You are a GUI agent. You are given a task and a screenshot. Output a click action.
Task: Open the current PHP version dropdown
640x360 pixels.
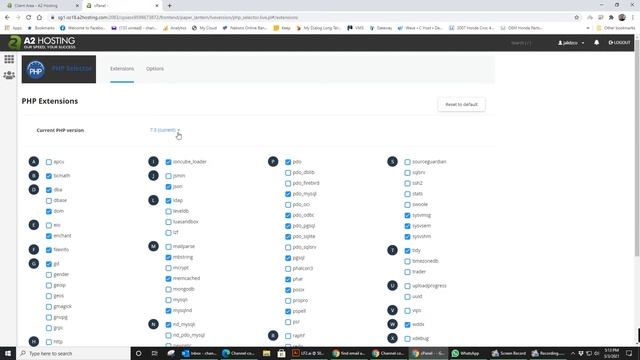coord(165,130)
